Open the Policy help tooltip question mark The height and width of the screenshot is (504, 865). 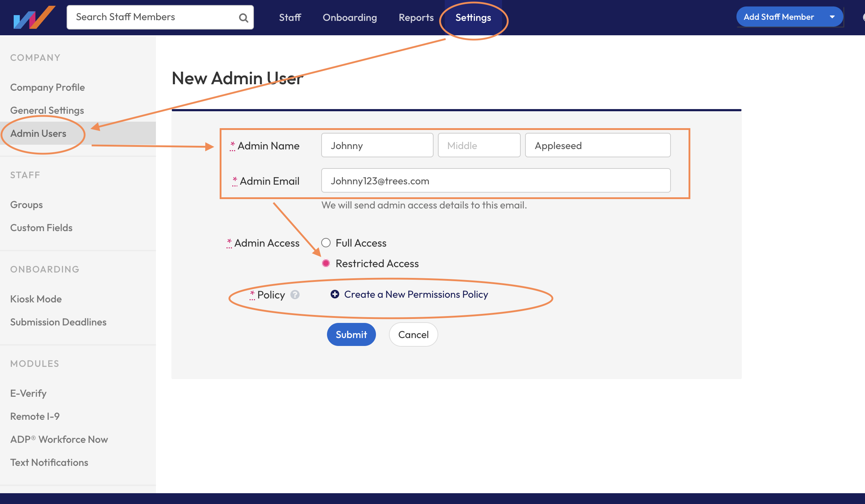(x=295, y=295)
